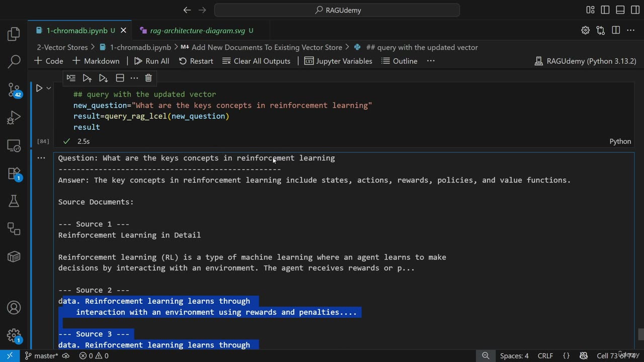Run the current cell play button
The width and height of the screenshot is (644, 362).
click(x=39, y=88)
